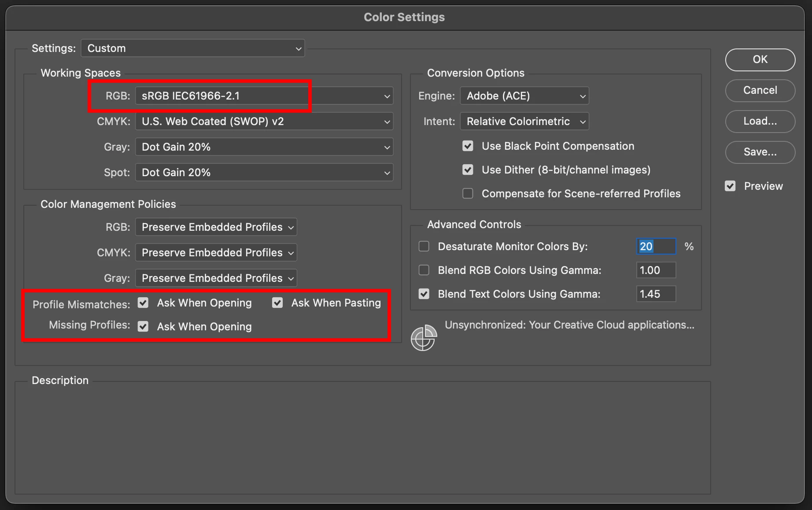Confirm with the OK button
This screenshot has height=510, width=812.
pyautogui.click(x=760, y=59)
